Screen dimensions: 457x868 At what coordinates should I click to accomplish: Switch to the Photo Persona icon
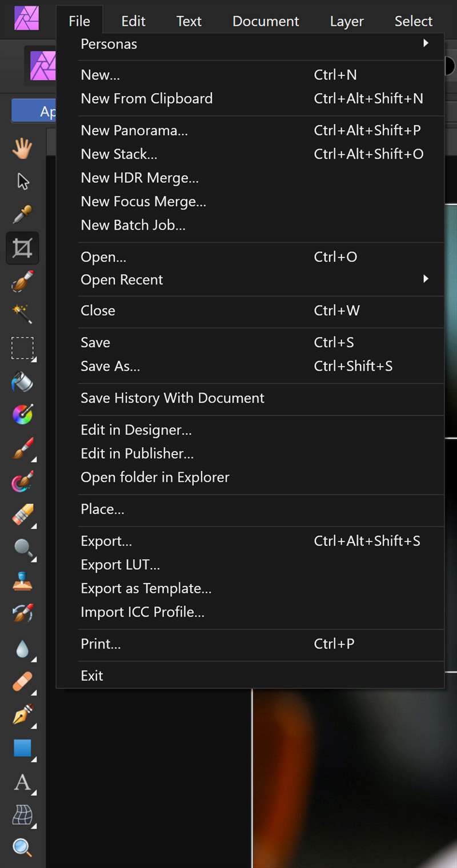[42, 67]
